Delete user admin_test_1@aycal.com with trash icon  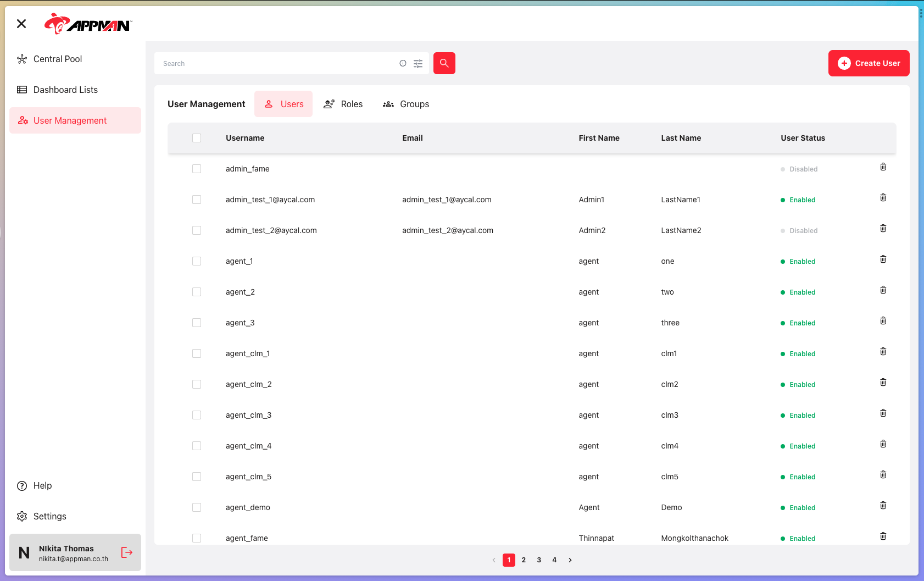point(883,197)
